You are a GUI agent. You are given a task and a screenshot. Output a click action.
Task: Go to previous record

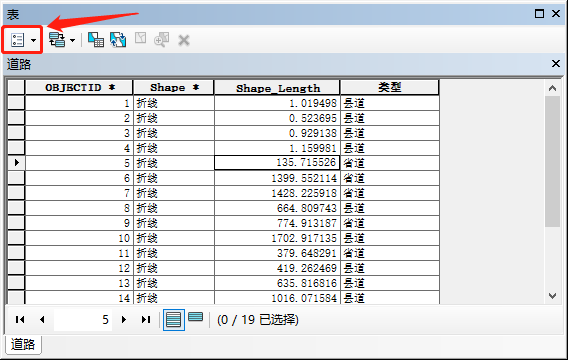pyautogui.click(x=42, y=319)
